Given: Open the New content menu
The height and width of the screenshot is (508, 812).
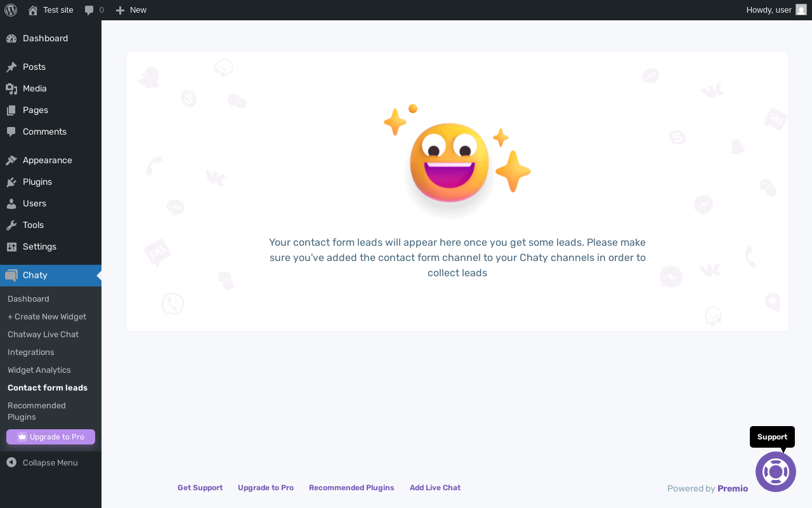Looking at the screenshot, I should click(x=131, y=10).
